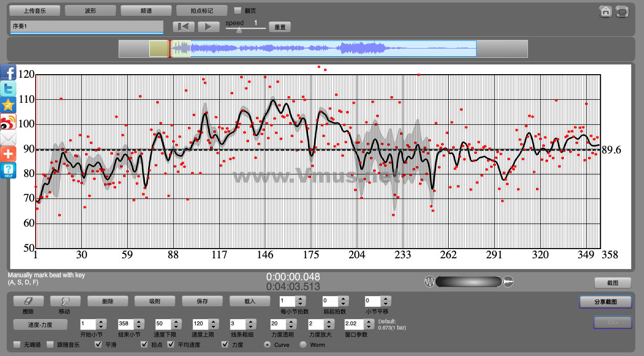Open the 波形 waveform tab
This screenshot has height=356, width=644.
click(x=90, y=10)
